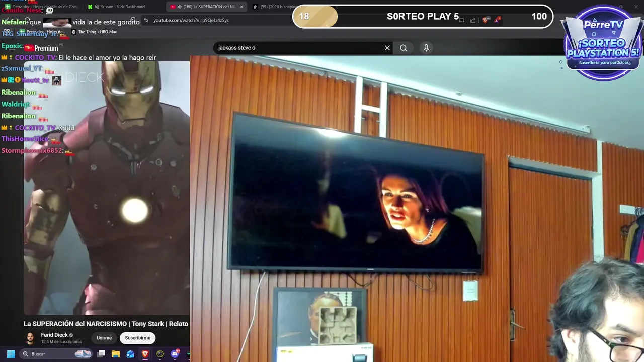Screen dimensions: 644x362
Task: Open 'The Thing • HBO Max' bookmark
Action: (x=94, y=32)
